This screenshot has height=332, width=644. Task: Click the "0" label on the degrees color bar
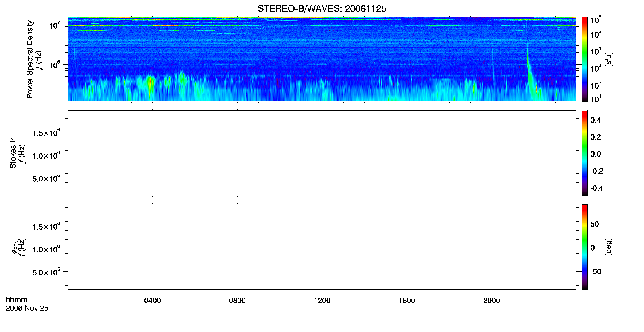point(592,248)
